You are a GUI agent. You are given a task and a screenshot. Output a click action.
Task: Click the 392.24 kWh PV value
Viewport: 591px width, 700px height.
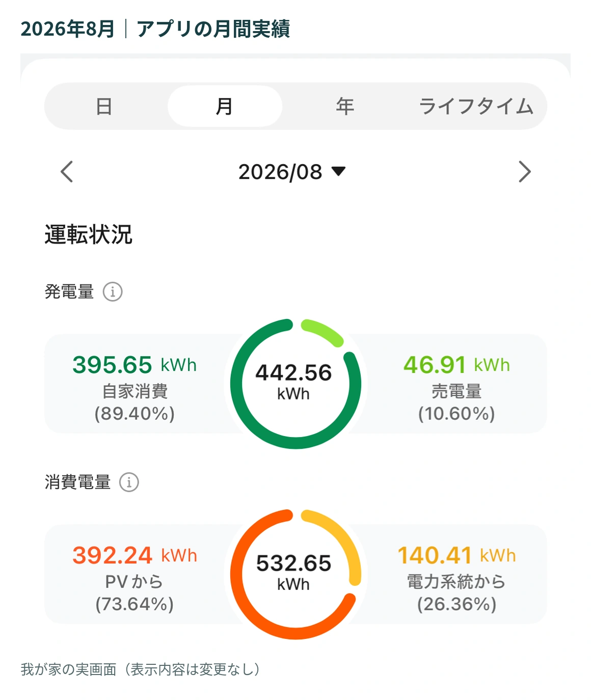(135, 555)
